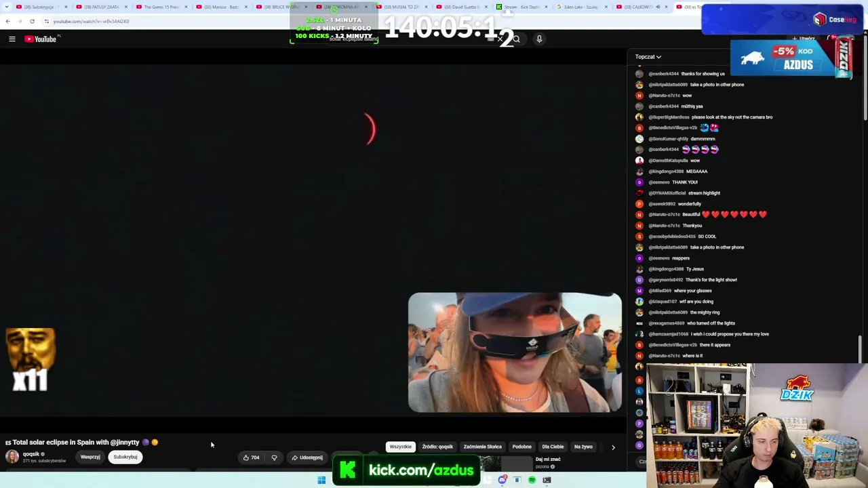This screenshot has height=488, width=868.
Task: Click username @canberk4344 on 'thanks for showing us'
Action: 663,74
